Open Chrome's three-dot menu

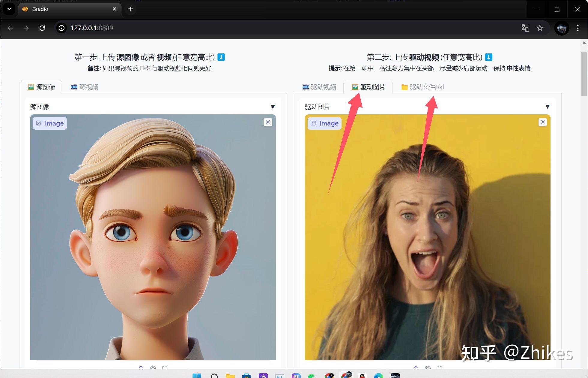click(x=578, y=28)
